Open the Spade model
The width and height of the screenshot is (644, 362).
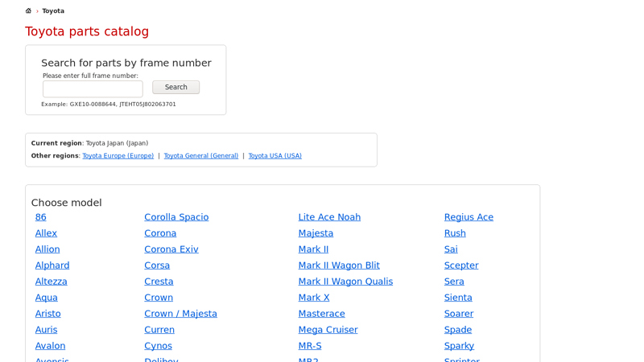457,329
